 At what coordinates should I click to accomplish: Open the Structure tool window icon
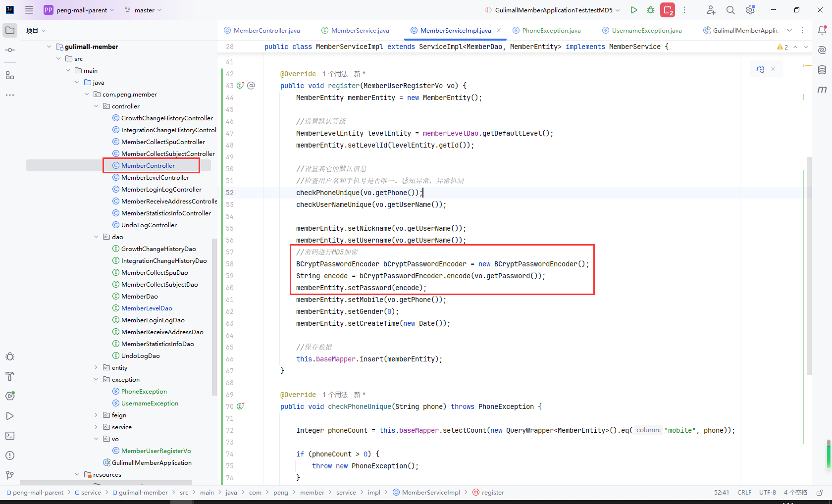pyautogui.click(x=10, y=75)
